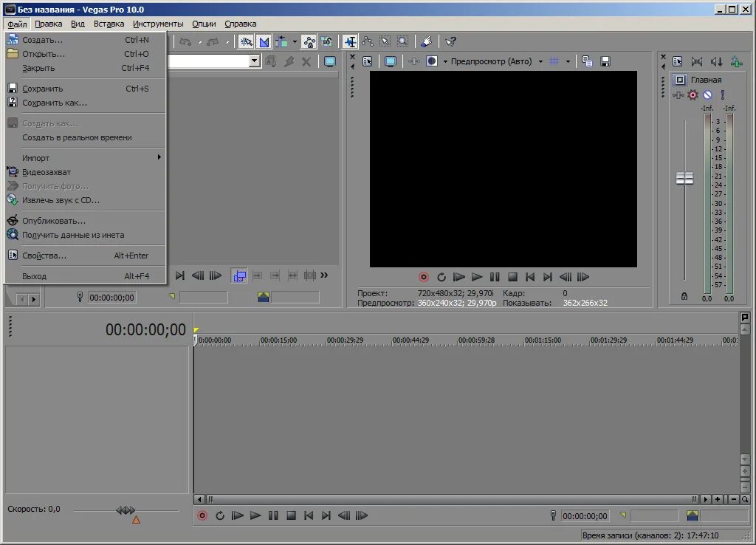Screen dimensions: 756x545
Task: Open the Инструменты menu
Action: click(x=158, y=24)
